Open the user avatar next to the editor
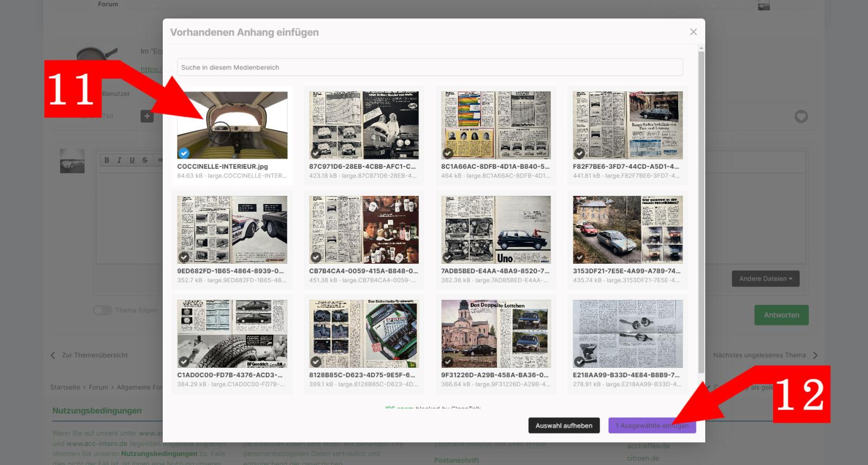This screenshot has width=868, height=465. click(72, 161)
